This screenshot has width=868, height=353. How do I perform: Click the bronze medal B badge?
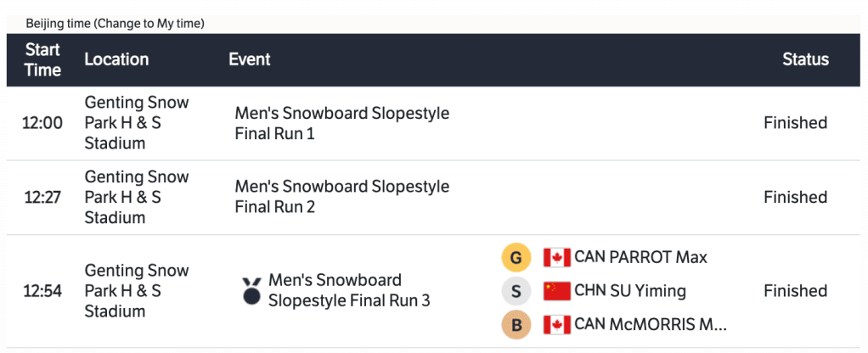click(516, 324)
